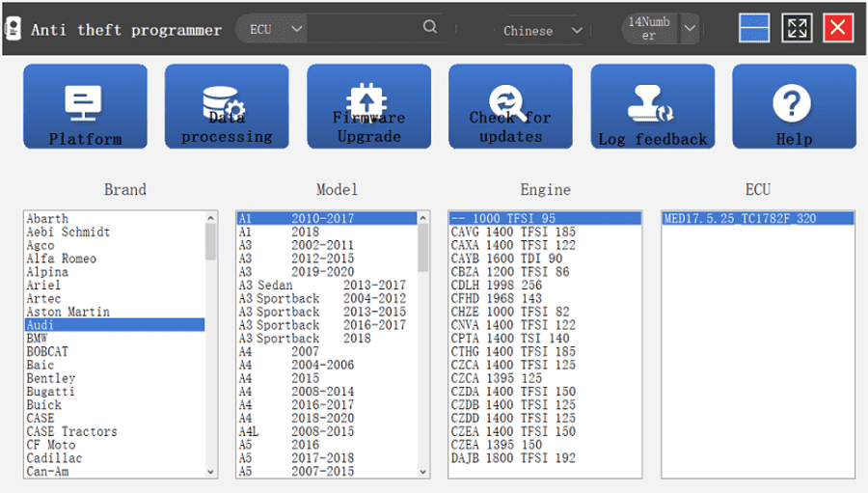This screenshot has width=868, height=493.
Task: Select model A4L 2008-2015
Action: (327, 431)
